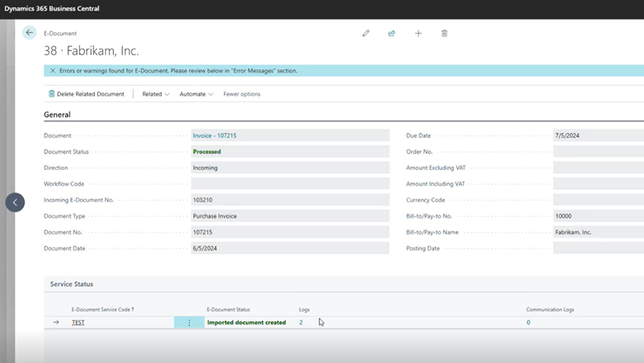Click the Service Status section header
The width and height of the screenshot is (644, 363).
(72, 284)
